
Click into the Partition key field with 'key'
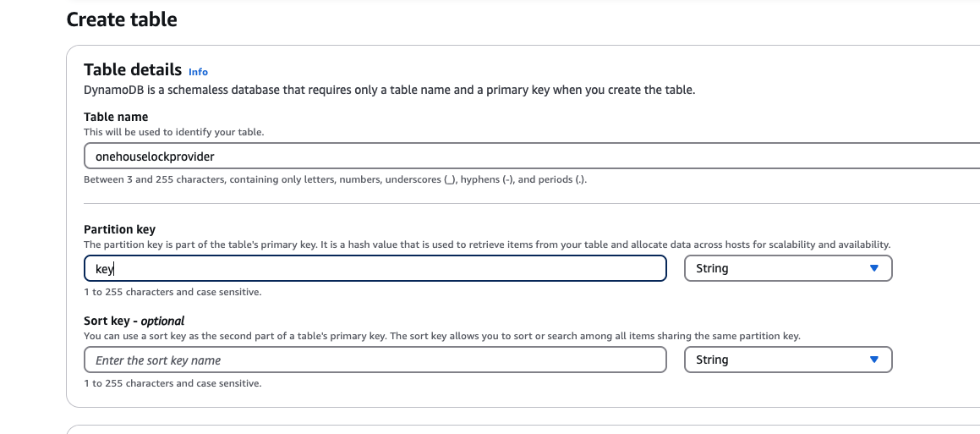(x=375, y=268)
